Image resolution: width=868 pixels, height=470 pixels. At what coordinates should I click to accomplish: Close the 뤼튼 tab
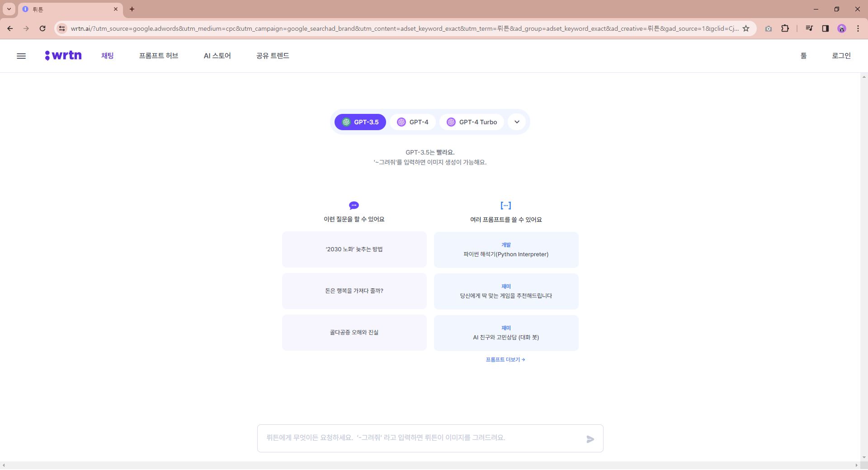[x=116, y=9]
